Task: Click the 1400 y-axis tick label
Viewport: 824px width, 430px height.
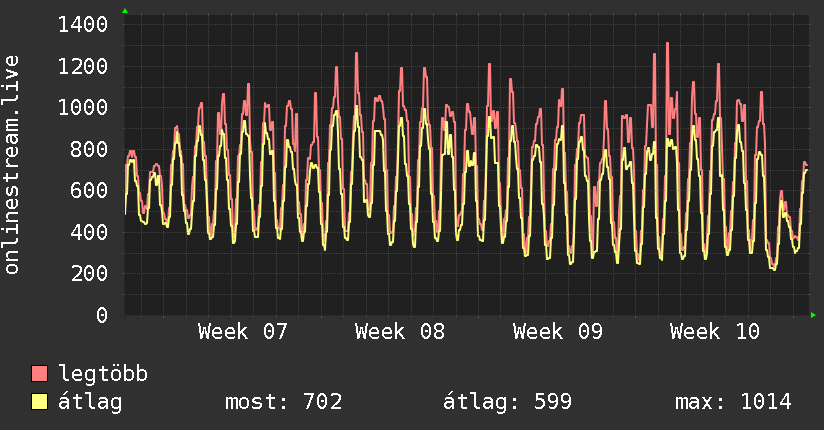Action: (x=83, y=25)
